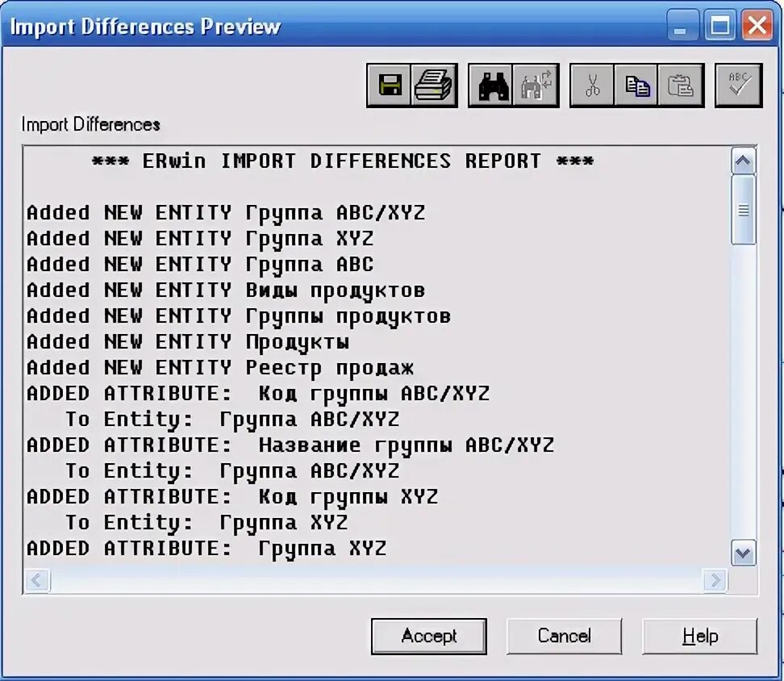Copy text with the two-pages copy icon
This screenshot has width=784, height=681.
(x=636, y=85)
